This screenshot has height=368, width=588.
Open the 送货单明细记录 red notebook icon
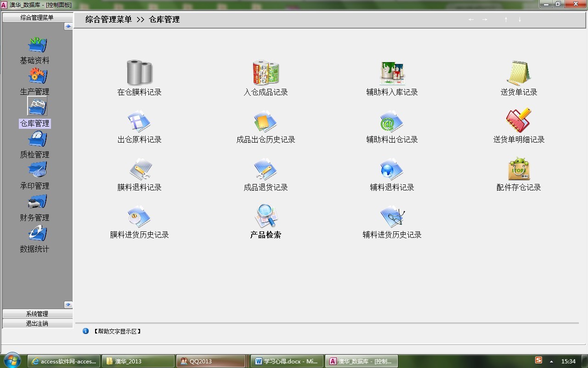click(x=519, y=121)
